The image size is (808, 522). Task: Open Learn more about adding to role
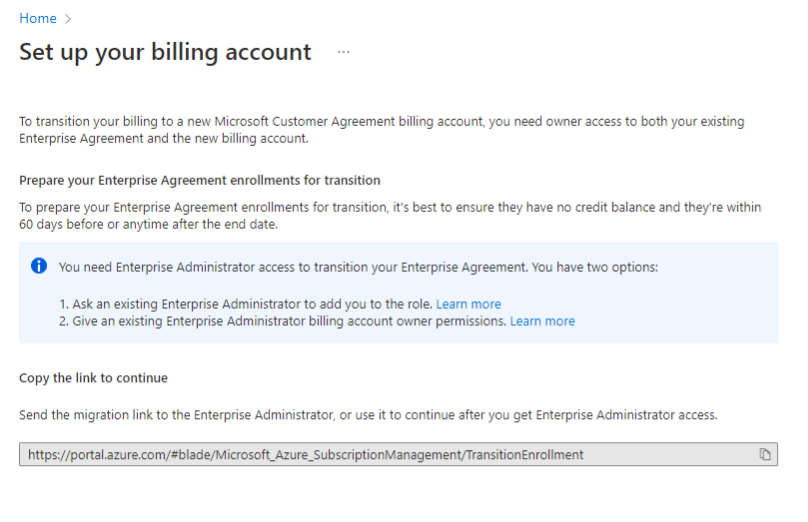coord(468,304)
